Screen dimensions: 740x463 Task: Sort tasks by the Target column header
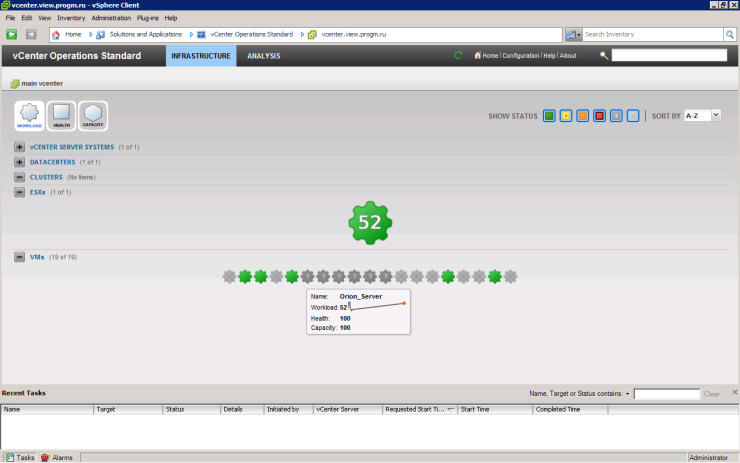(128, 410)
